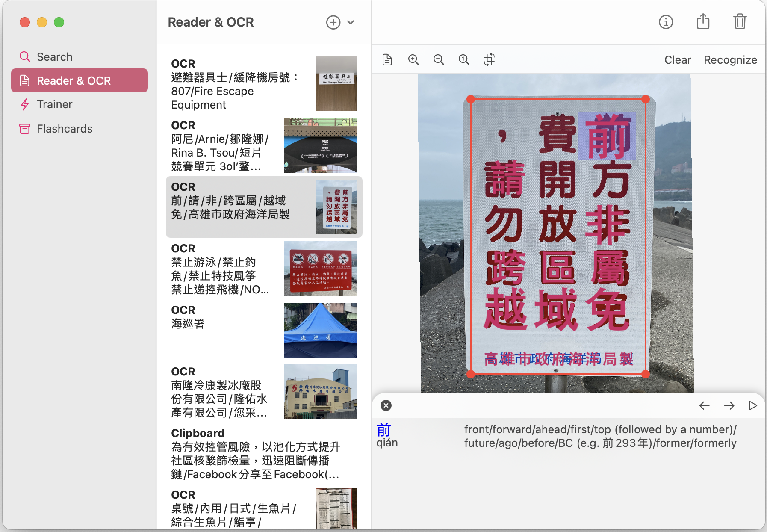Go to previous word with left arrow
The image size is (767, 532).
[x=704, y=405]
